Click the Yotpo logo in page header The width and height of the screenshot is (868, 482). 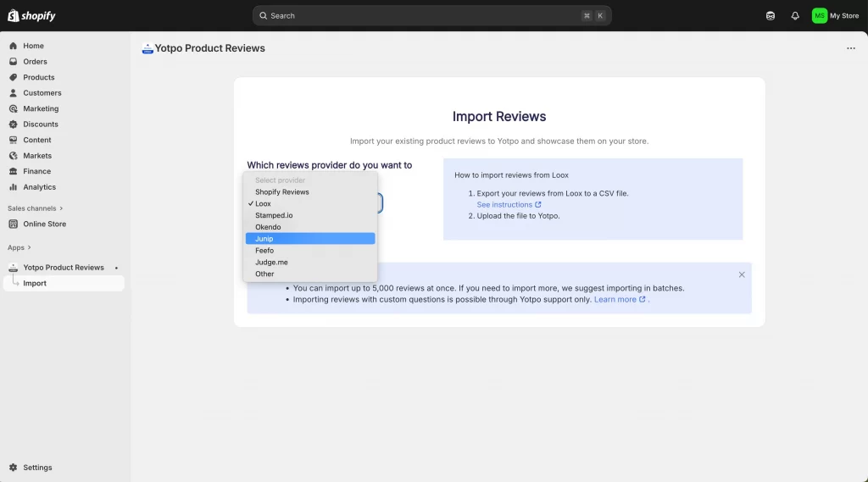pyautogui.click(x=147, y=48)
